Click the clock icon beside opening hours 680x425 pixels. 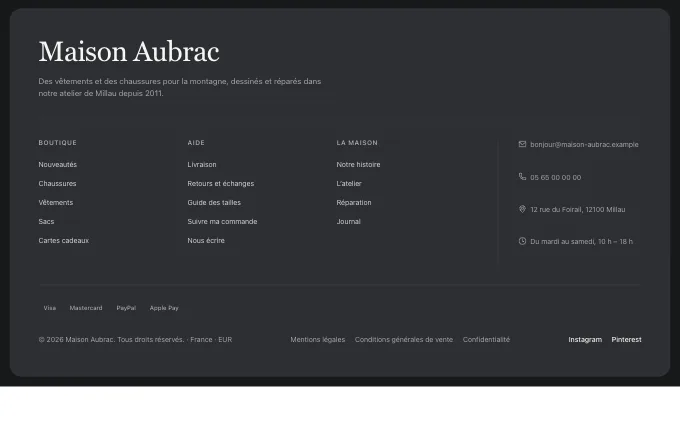[522, 241]
